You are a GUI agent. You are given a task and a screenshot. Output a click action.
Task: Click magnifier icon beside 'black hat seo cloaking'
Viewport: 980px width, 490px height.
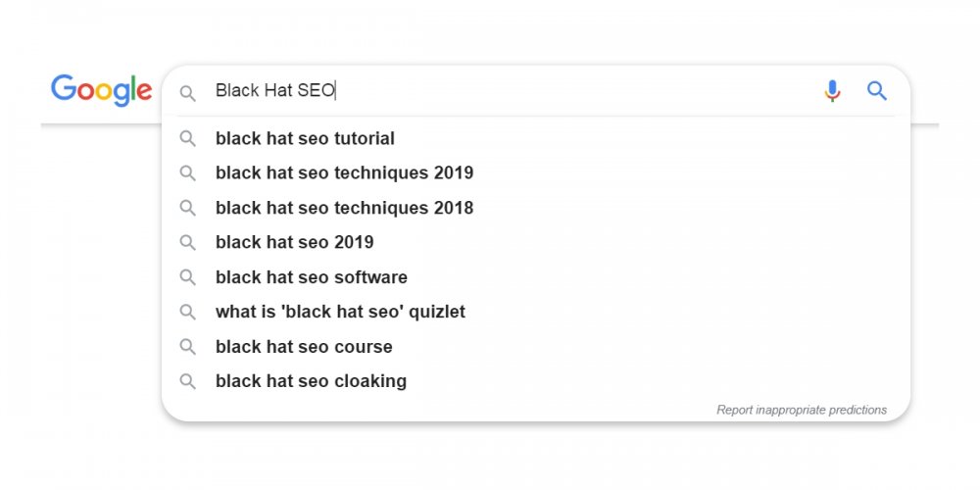point(187,380)
